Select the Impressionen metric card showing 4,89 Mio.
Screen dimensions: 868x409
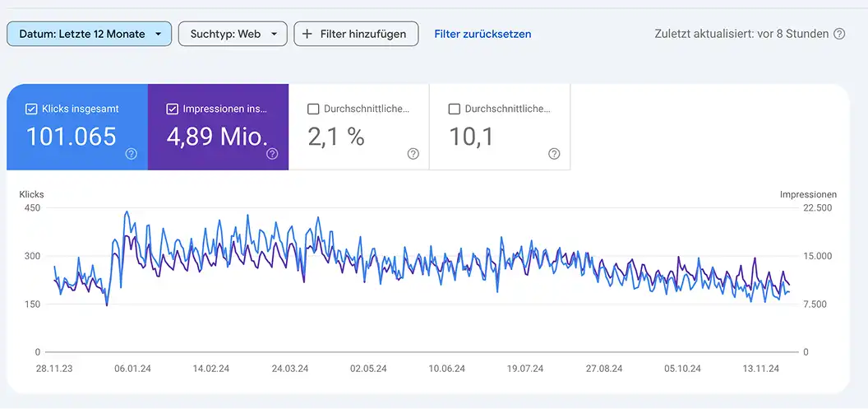pyautogui.click(x=218, y=127)
